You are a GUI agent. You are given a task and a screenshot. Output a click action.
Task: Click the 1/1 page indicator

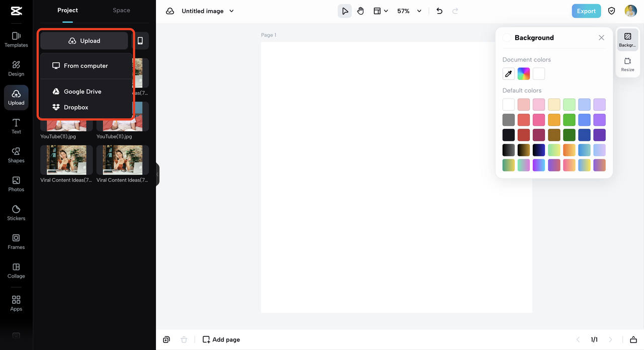[594, 340]
